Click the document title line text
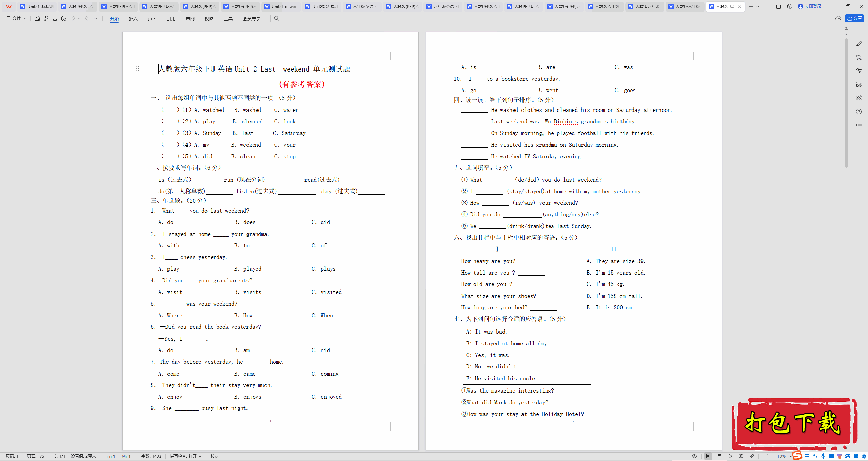The height and width of the screenshot is (461, 868). tap(254, 69)
